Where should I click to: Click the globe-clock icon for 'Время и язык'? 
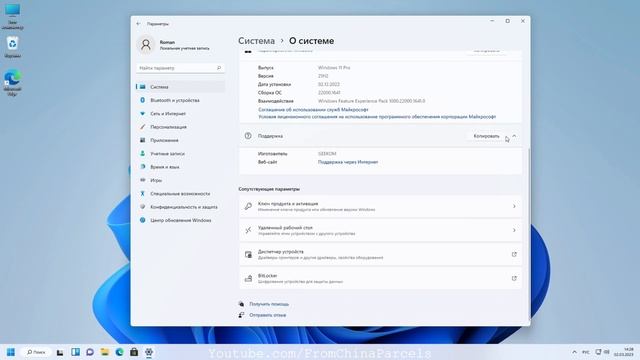[x=142, y=167]
